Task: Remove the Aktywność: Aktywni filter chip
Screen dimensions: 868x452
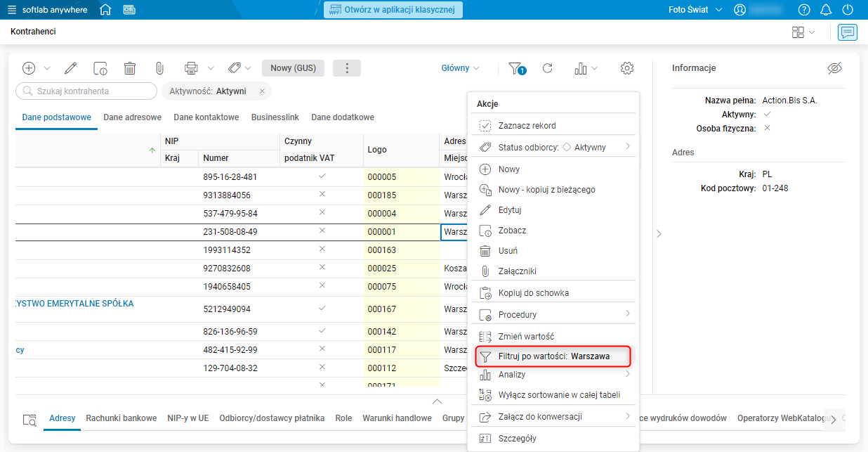Action: (262, 91)
